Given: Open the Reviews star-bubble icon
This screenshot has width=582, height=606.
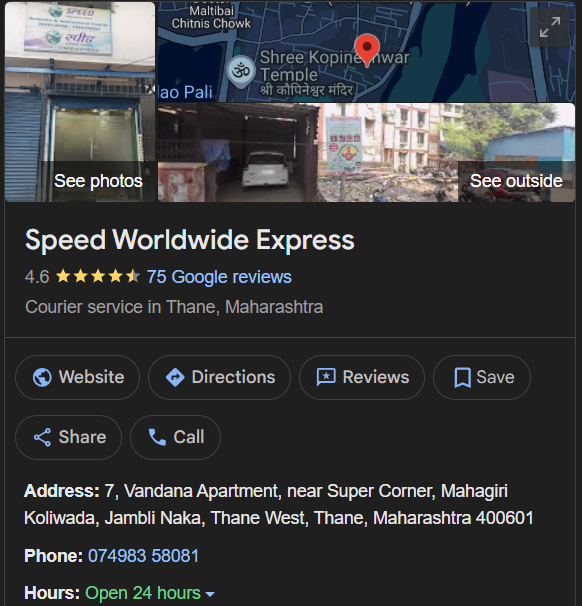Looking at the screenshot, I should coord(326,377).
